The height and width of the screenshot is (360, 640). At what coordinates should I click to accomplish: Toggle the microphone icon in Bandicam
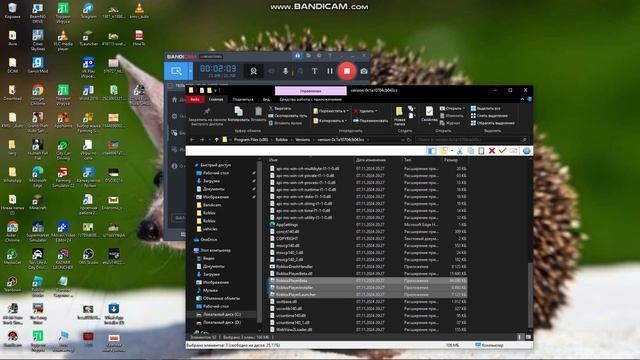285,71
